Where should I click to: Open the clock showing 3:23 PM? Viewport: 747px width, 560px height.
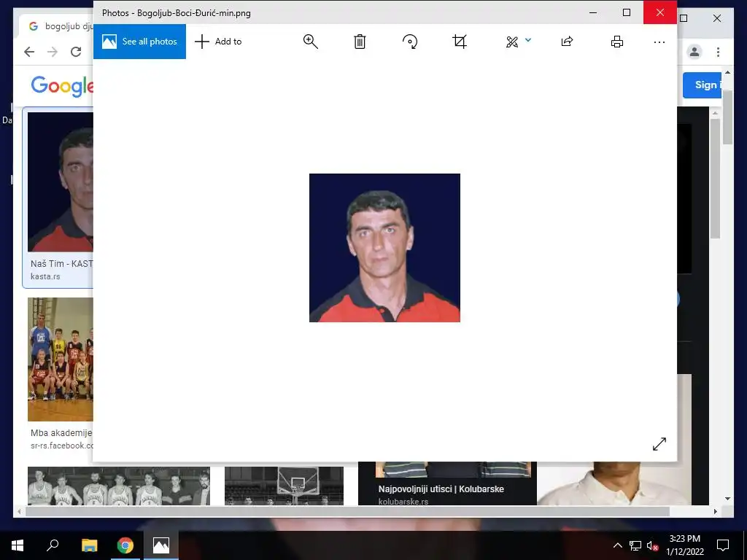684,545
